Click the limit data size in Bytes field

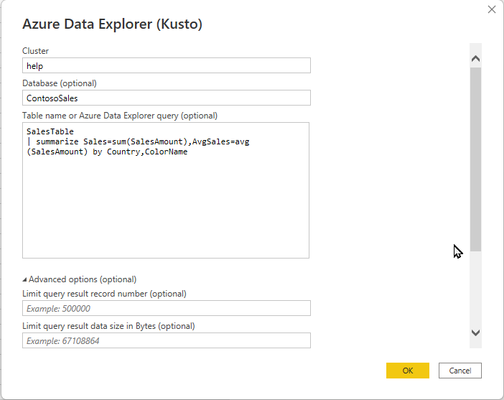[x=166, y=340]
